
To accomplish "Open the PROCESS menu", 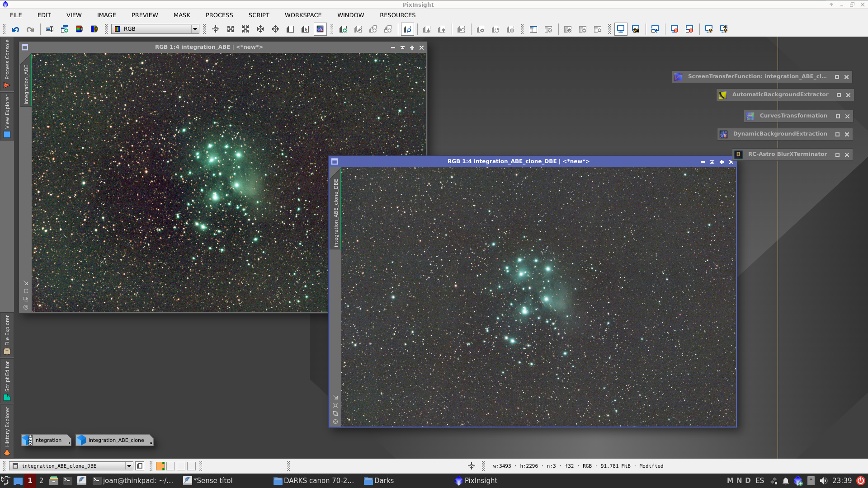I will coord(219,15).
